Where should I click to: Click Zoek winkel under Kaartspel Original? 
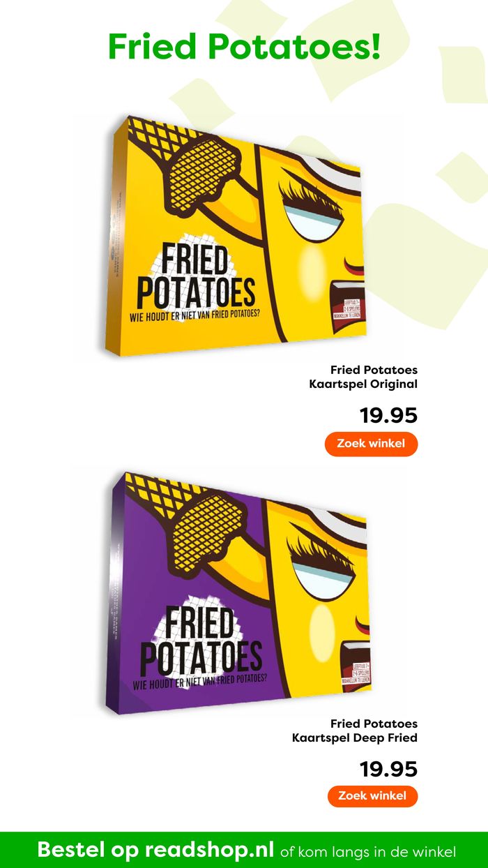(371, 444)
